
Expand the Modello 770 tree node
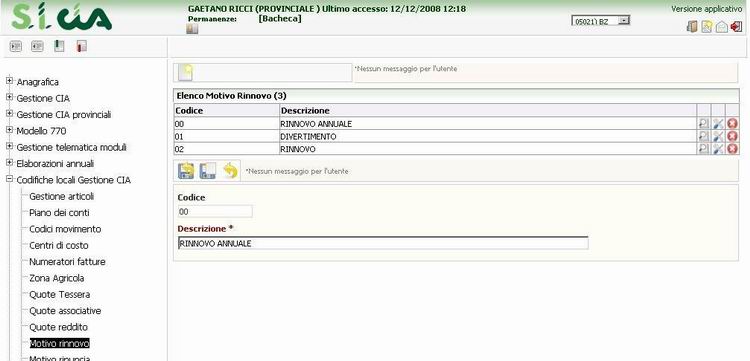[9, 130]
